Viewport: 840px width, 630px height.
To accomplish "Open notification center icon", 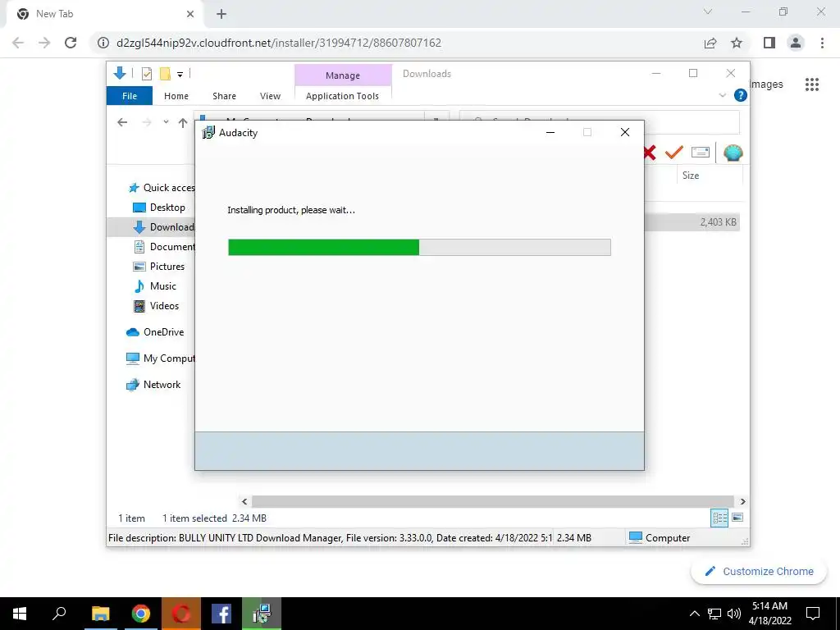I will point(813,614).
